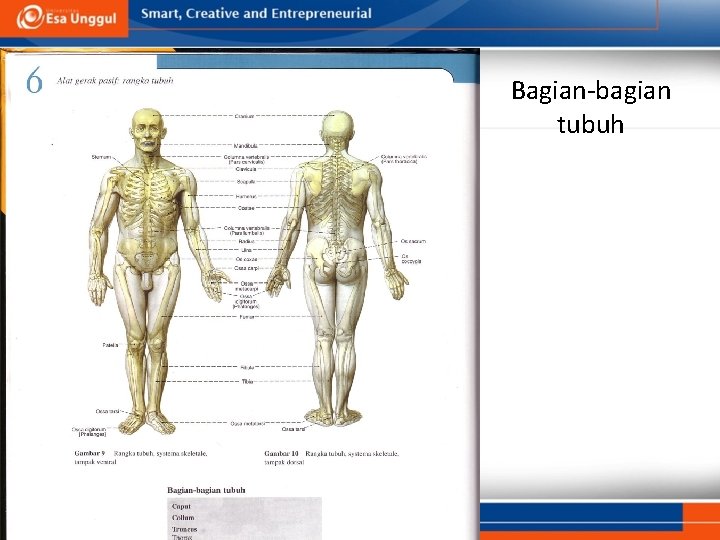This screenshot has width=720, height=540.
Task: Click the 'Ossa metatarsi' label
Action: pos(248,423)
